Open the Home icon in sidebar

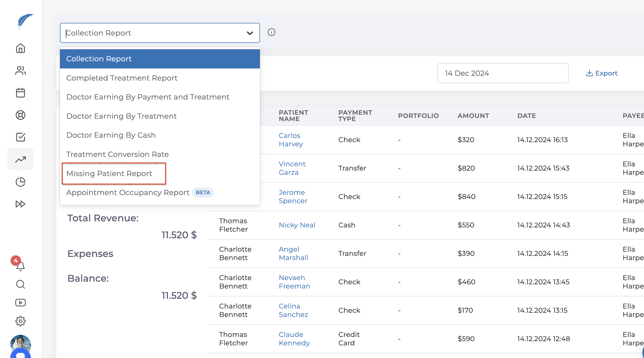point(21,48)
